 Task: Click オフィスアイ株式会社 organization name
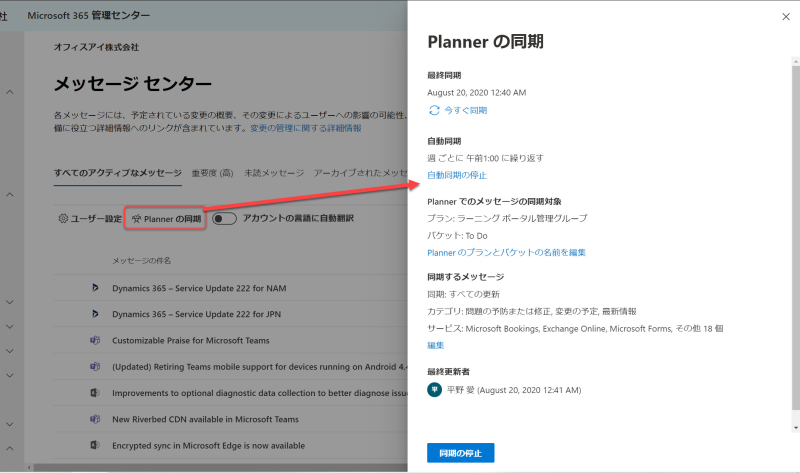(x=96, y=47)
